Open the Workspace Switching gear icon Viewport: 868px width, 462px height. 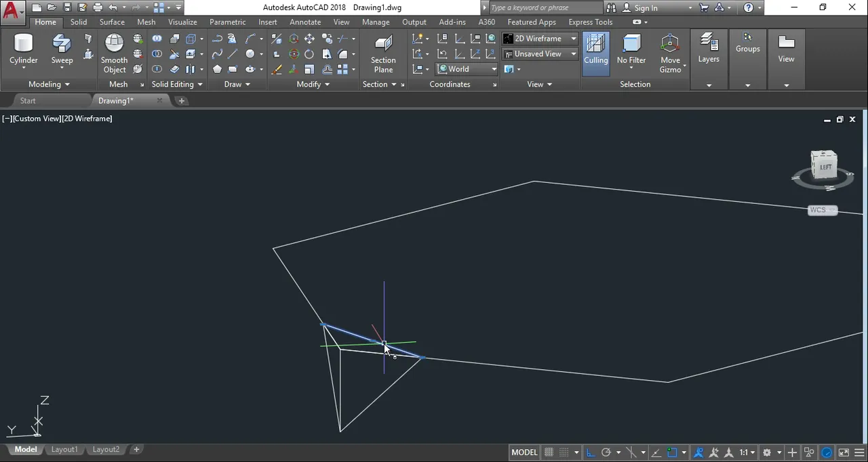(x=767, y=453)
